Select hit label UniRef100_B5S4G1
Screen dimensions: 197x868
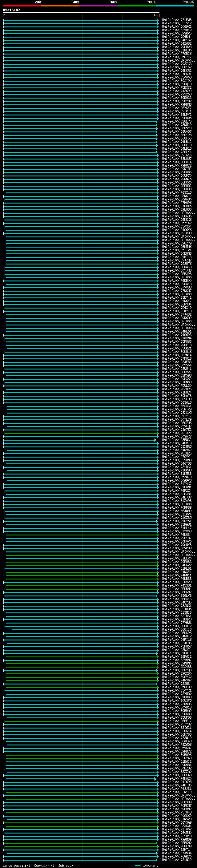[x=177, y=406]
